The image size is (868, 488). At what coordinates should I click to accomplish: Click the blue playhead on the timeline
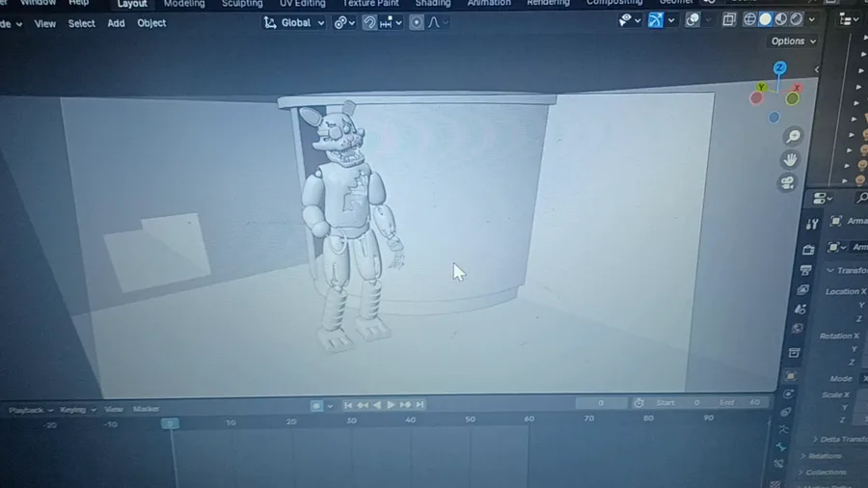click(171, 423)
